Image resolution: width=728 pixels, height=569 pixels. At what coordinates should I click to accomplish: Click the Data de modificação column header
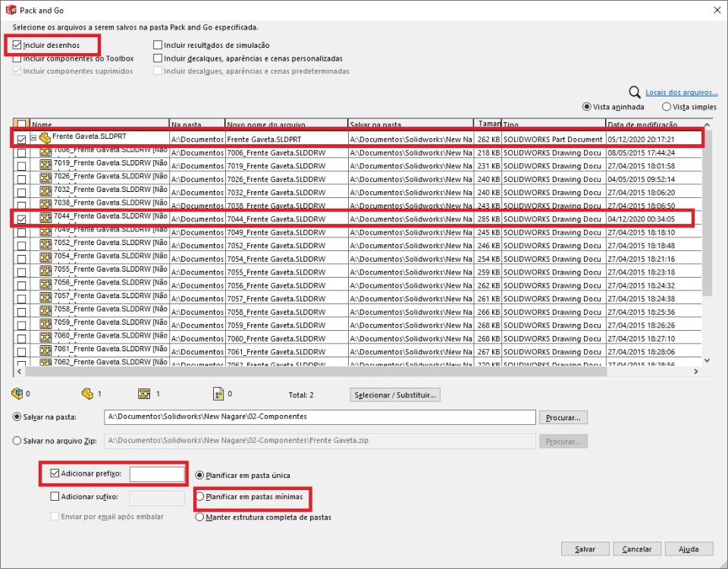click(653, 124)
